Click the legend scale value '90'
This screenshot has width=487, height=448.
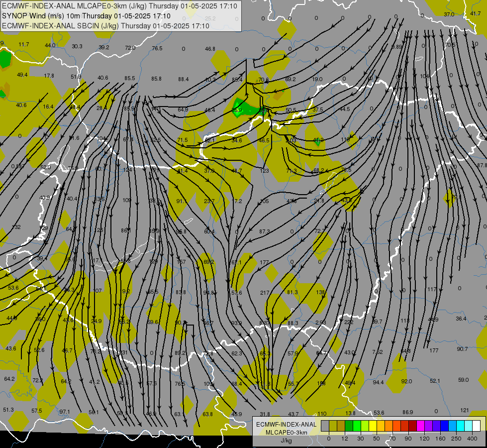(408, 439)
